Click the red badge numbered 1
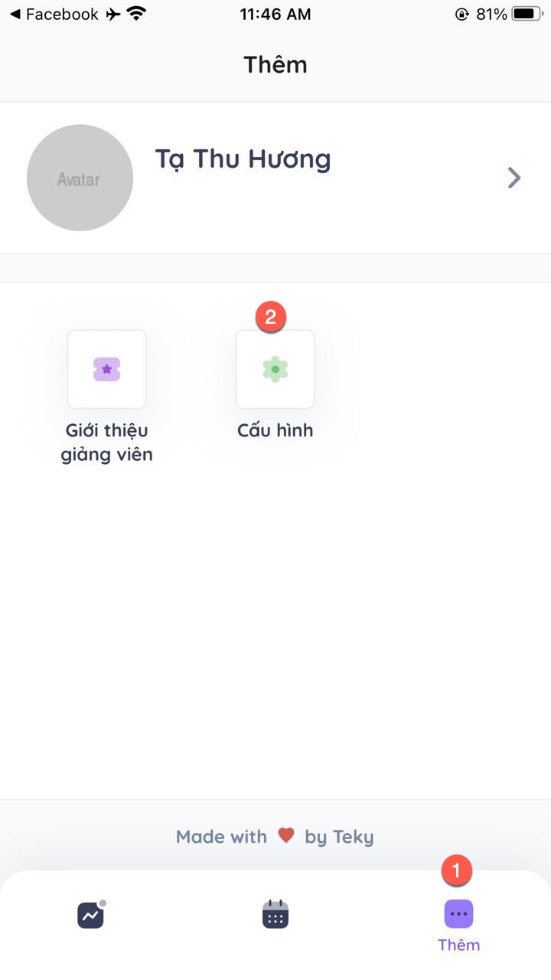Viewport: 551px width, 980px height. (457, 871)
